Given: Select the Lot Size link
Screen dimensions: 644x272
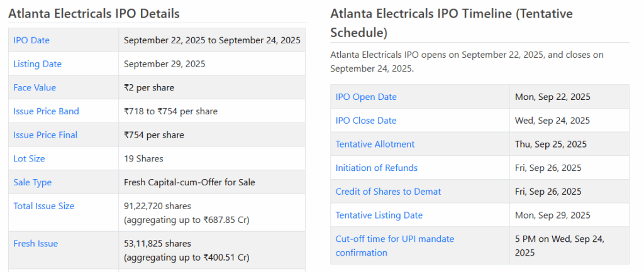Looking at the screenshot, I should point(29,158).
